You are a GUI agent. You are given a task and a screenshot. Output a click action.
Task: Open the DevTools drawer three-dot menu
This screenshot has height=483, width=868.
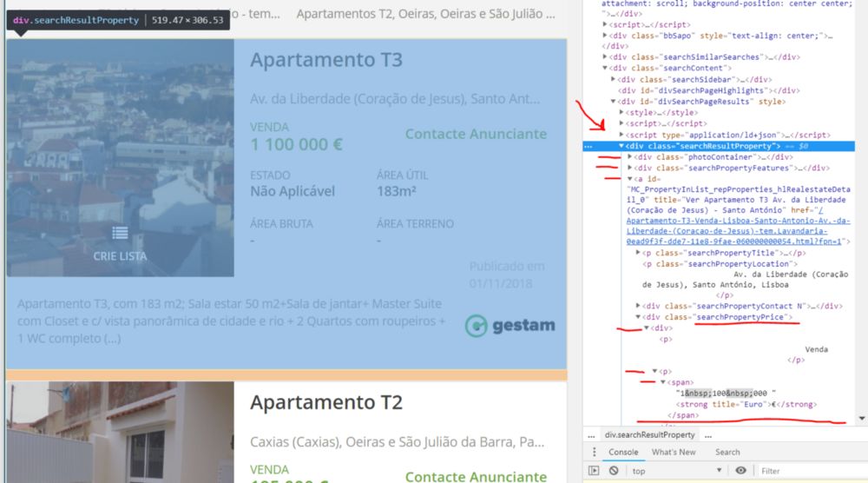point(594,452)
